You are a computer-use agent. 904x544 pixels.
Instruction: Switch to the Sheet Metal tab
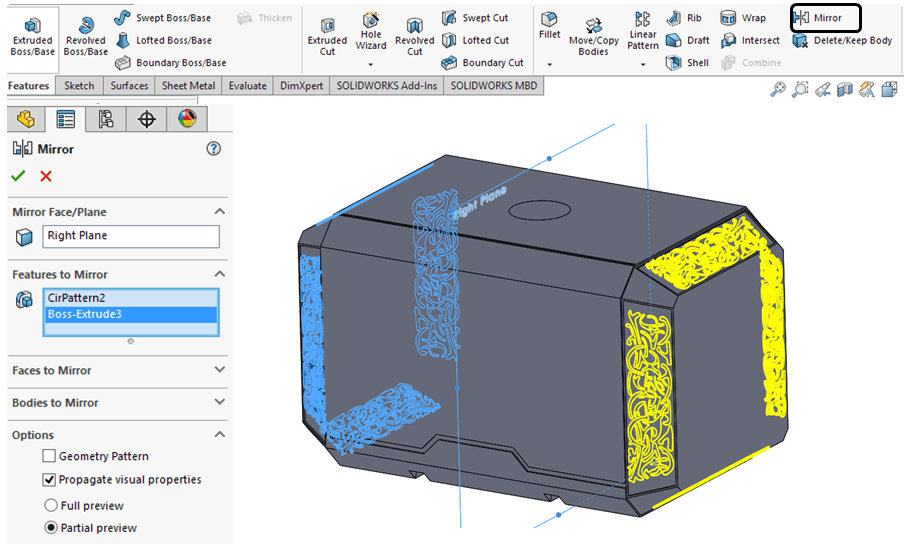click(x=190, y=86)
